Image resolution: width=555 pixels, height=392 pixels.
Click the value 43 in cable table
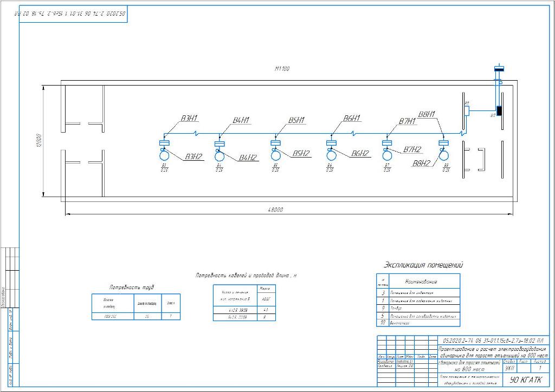(x=266, y=310)
